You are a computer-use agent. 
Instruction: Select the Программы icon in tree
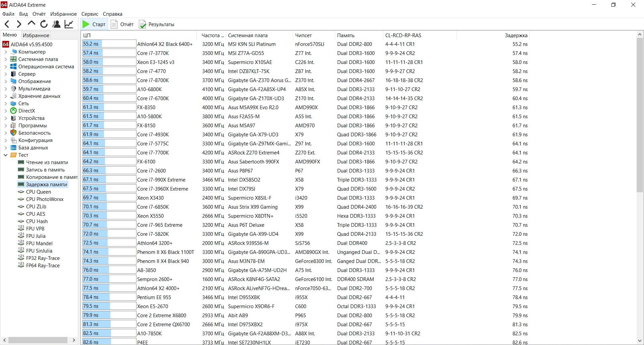pyautogui.click(x=13, y=126)
